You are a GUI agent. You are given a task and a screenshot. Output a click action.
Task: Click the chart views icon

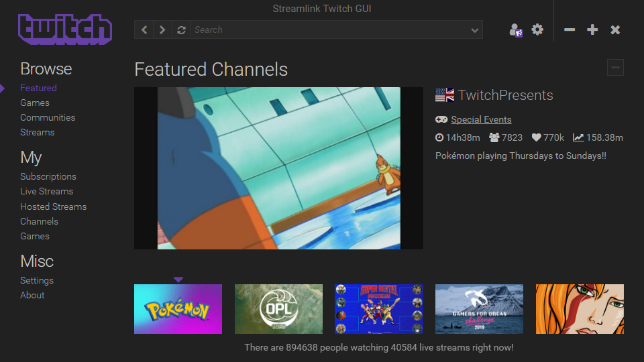click(x=578, y=137)
